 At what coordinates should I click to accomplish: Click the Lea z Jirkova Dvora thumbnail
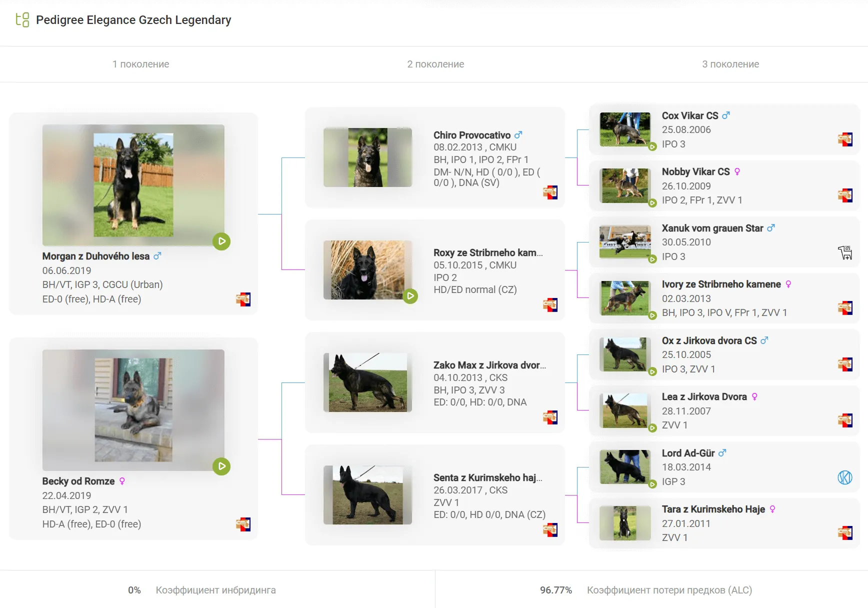[625, 410]
